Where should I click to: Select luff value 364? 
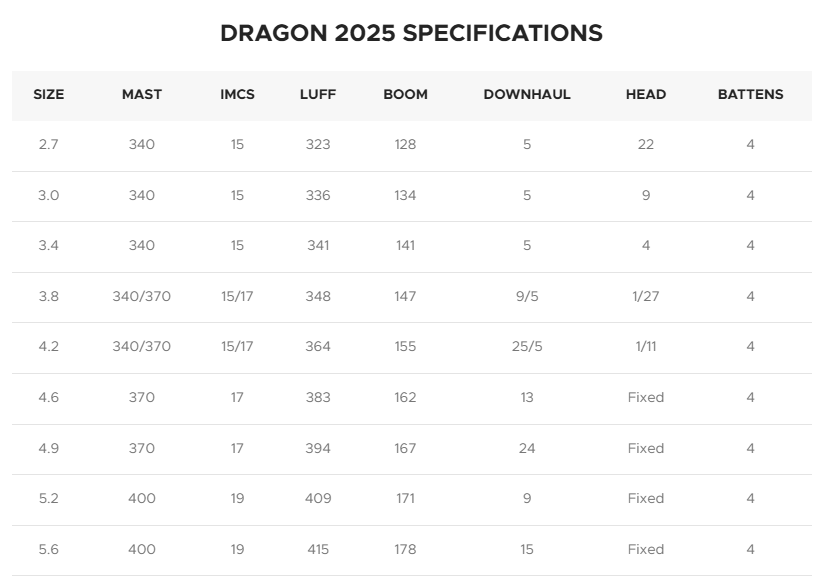point(318,346)
